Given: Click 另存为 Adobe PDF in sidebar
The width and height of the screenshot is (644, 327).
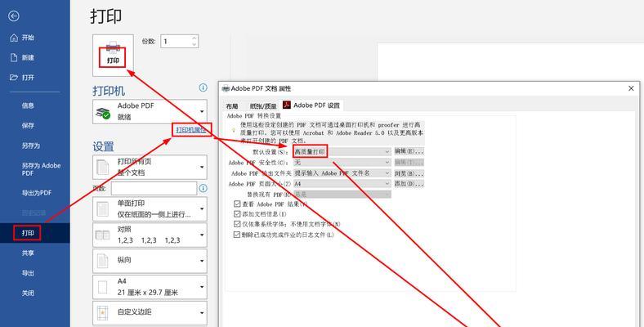Looking at the screenshot, I should 41,169.
